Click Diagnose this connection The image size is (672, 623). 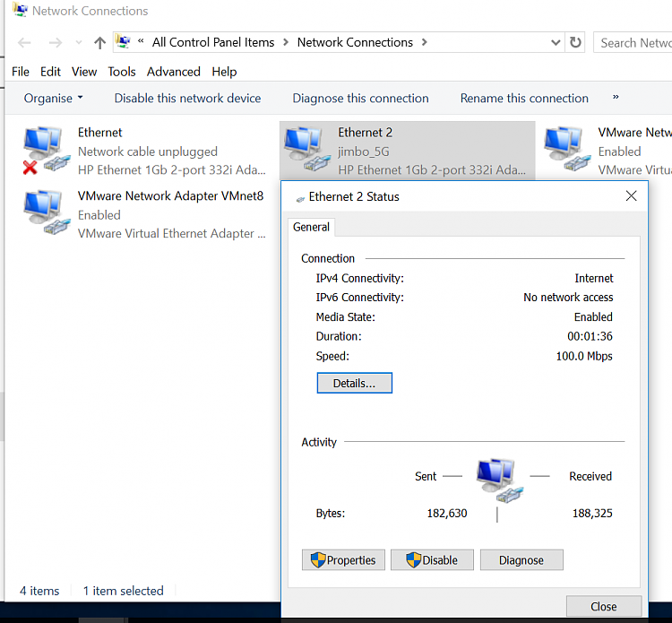(x=360, y=99)
